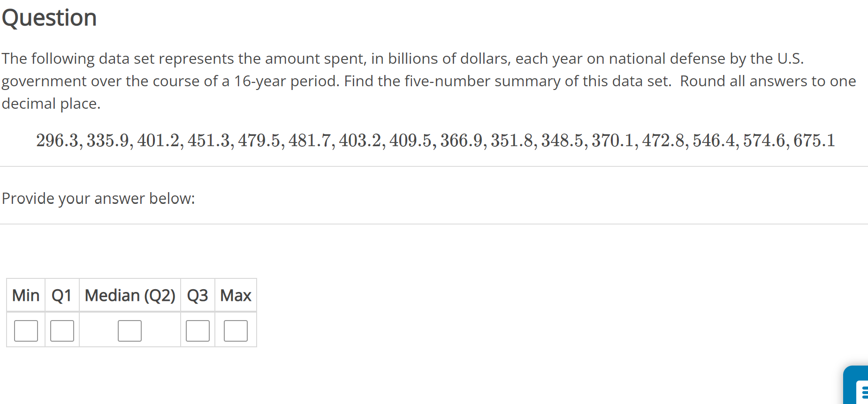
Task: Click the Q1 input box
Action: point(61,330)
